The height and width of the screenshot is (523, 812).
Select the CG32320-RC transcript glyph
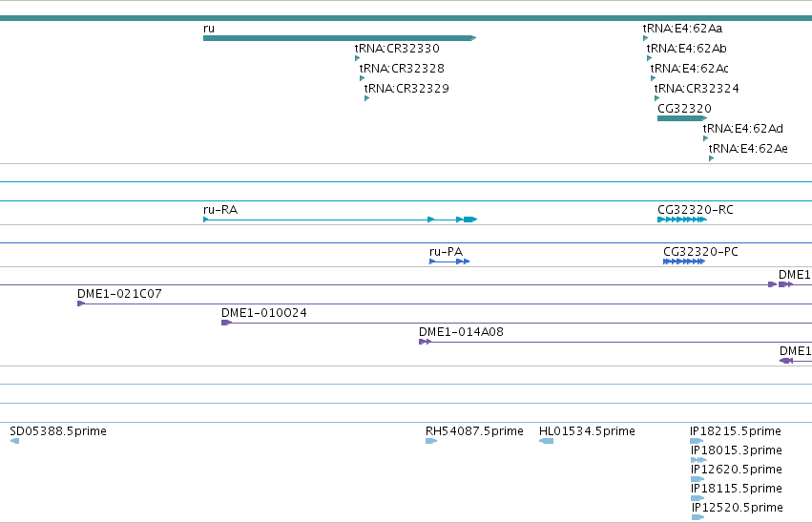coord(682,220)
